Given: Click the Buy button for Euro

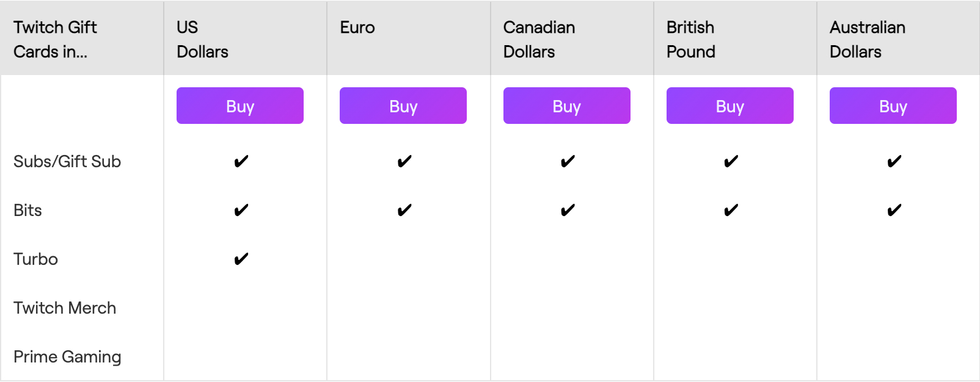Looking at the screenshot, I should point(403,106).
